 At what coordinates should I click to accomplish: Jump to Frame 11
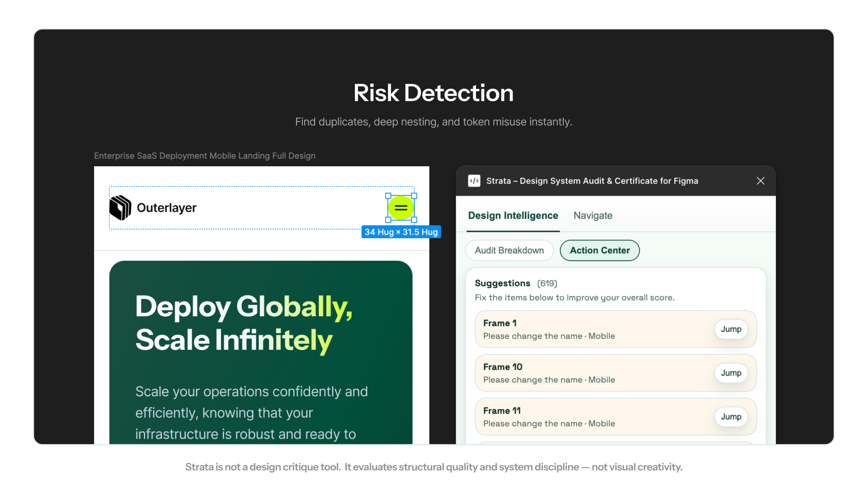pyautogui.click(x=731, y=417)
